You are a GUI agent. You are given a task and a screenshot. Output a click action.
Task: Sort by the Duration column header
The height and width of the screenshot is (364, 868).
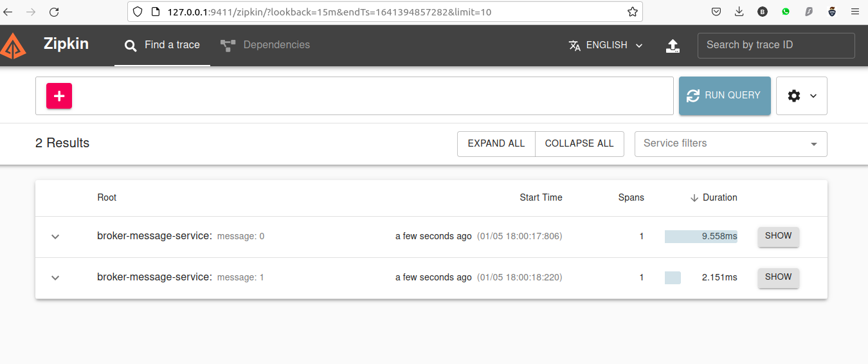(x=714, y=197)
